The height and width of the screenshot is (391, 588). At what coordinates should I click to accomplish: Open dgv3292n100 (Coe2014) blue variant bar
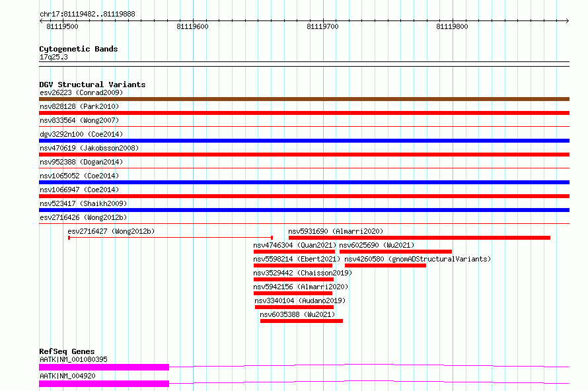[x=304, y=141]
